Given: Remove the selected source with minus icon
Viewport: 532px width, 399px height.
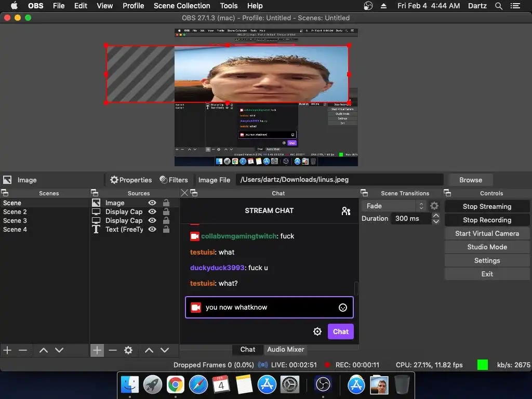Looking at the screenshot, I should click(113, 350).
